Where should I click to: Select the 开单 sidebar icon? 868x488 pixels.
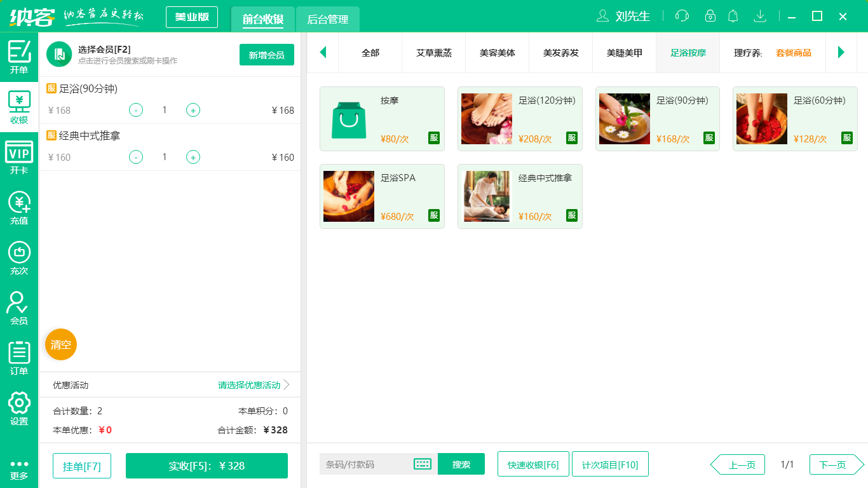(18, 57)
